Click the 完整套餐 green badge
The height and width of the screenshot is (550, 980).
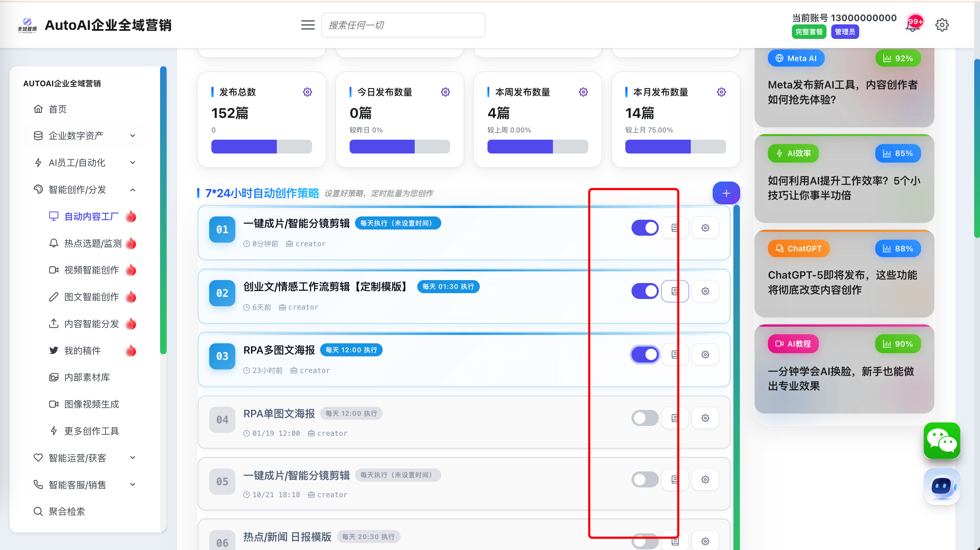pyautogui.click(x=809, y=32)
